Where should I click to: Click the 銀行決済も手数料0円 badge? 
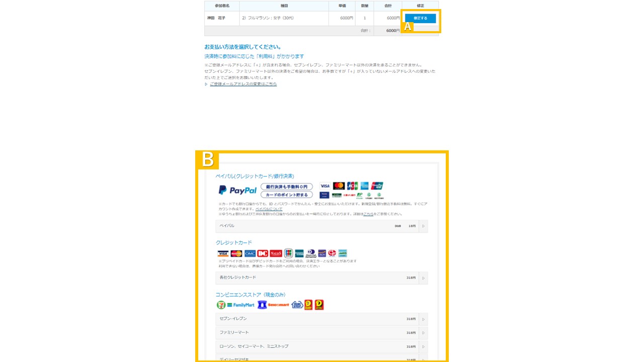(287, 187)
